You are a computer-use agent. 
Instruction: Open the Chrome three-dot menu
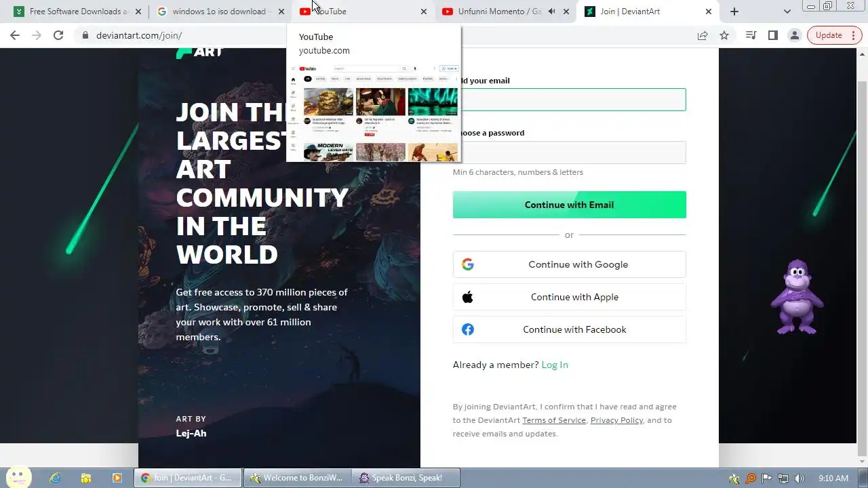(x=852, y=35)
